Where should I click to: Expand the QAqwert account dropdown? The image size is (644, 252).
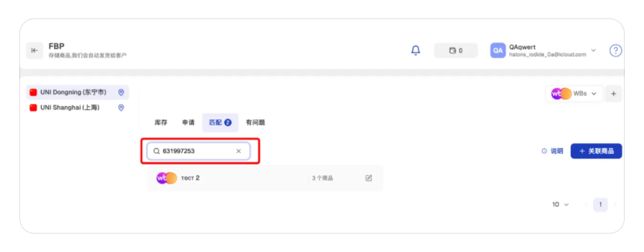[593, 50]
